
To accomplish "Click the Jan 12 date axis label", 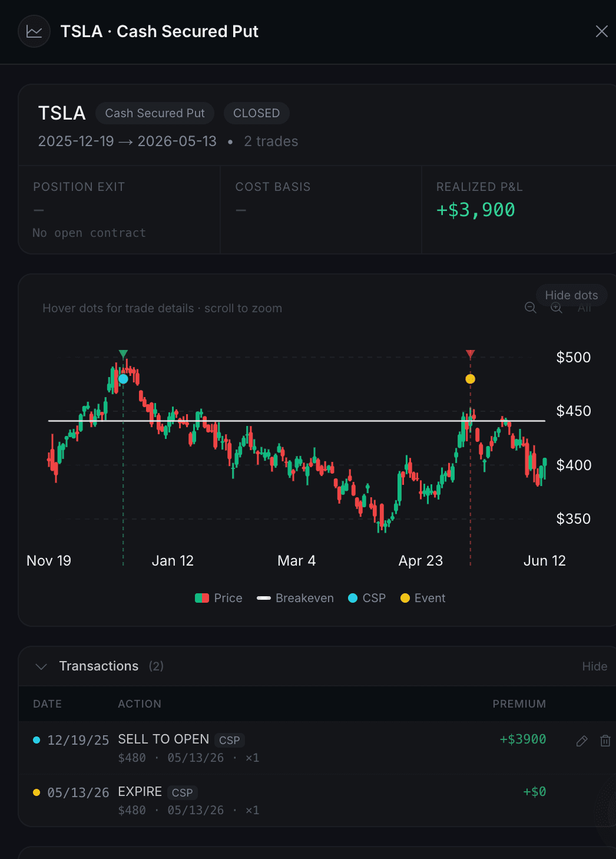I will [x=173, y=561].
